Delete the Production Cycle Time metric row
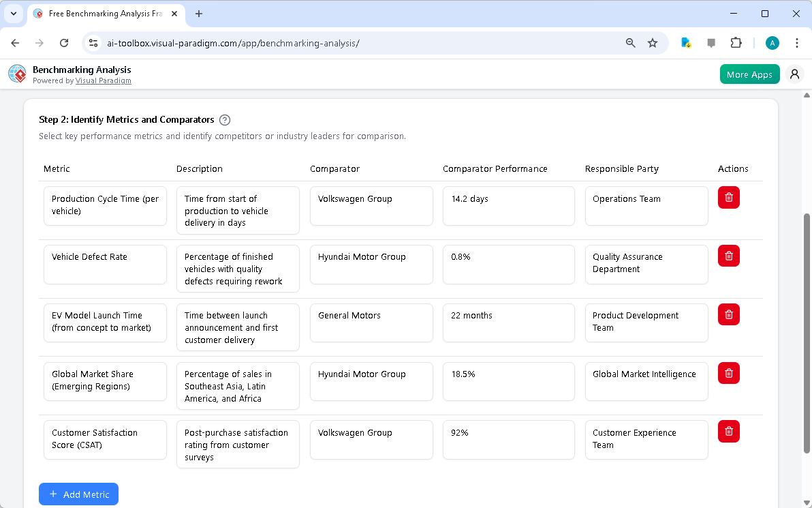 (x=728, y=197)
